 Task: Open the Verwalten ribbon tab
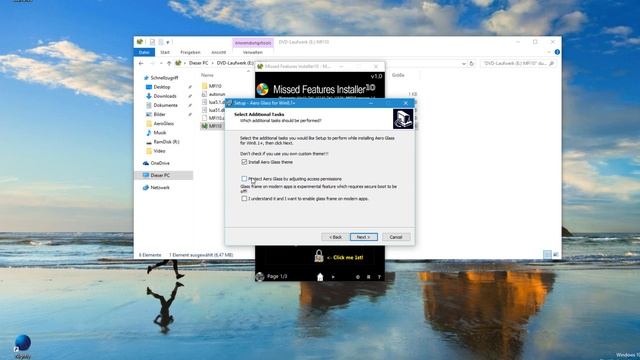coord(253,52)
